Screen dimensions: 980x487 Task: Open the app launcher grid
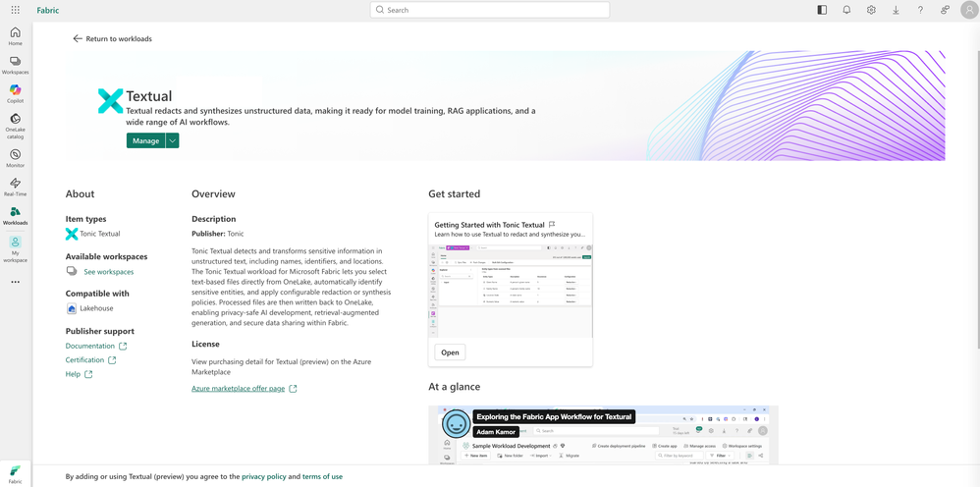(x=15, y=10)
